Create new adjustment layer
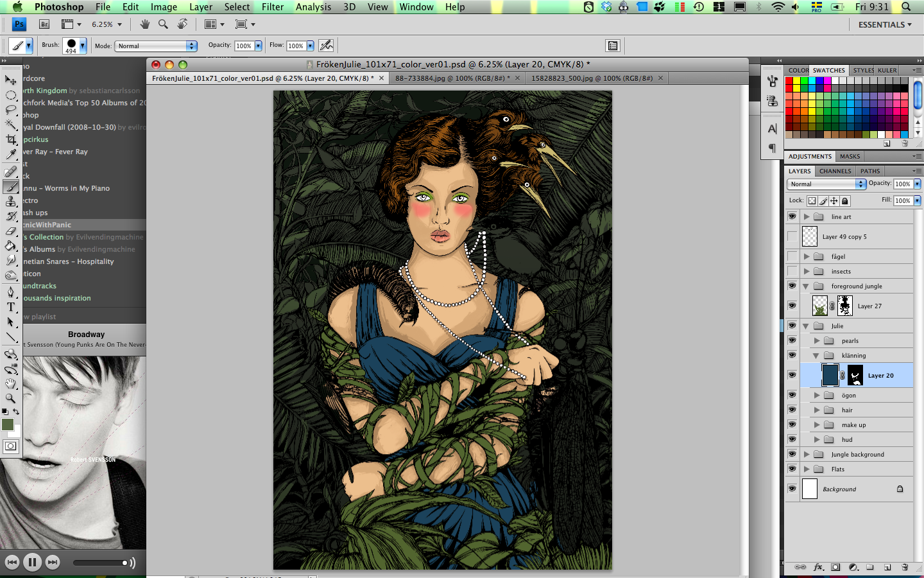924x578 pixels. coord(853,567)
